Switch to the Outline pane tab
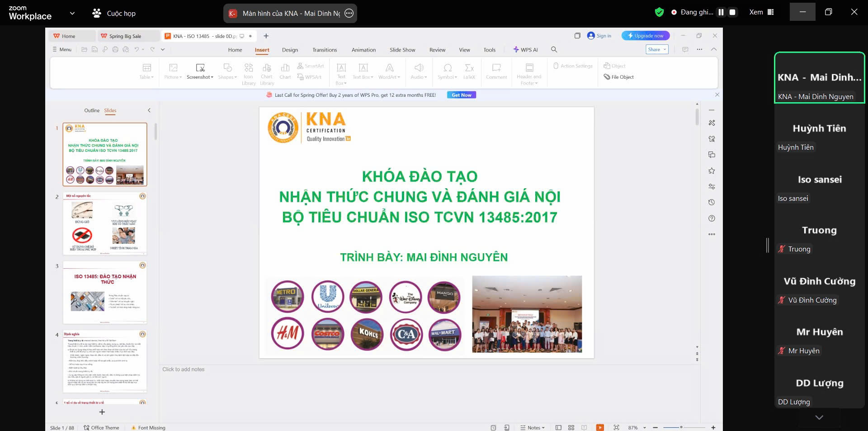The width and height of the screenshot is (868, 431). point(92,110)
